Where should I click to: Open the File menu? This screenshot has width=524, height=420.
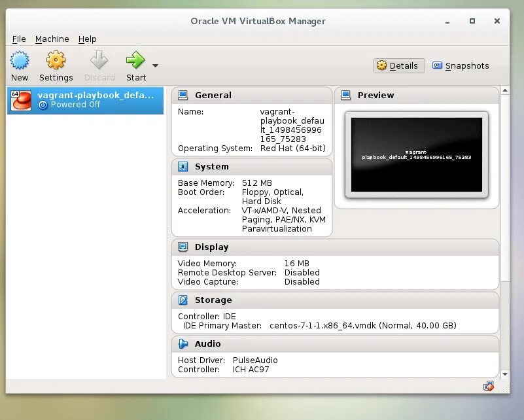[19, 39]
